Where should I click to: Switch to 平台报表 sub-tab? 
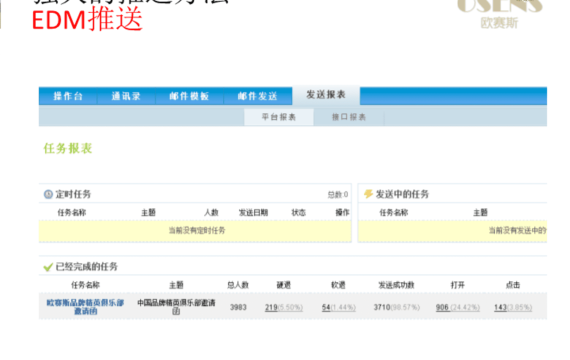pos(279,117)
